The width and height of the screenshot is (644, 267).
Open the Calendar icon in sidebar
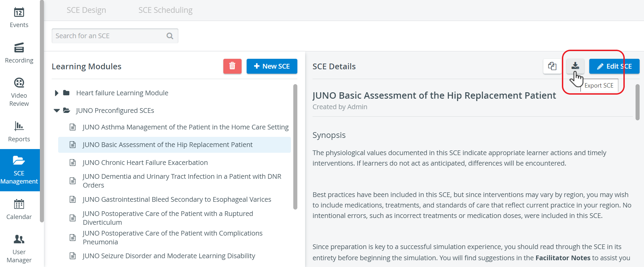click(x=19, y=204)
